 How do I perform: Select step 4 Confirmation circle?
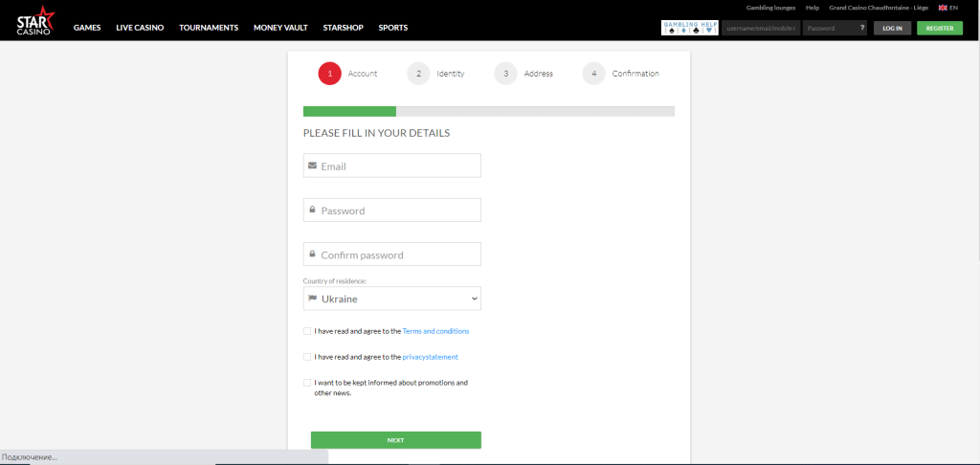click(593, 74)
